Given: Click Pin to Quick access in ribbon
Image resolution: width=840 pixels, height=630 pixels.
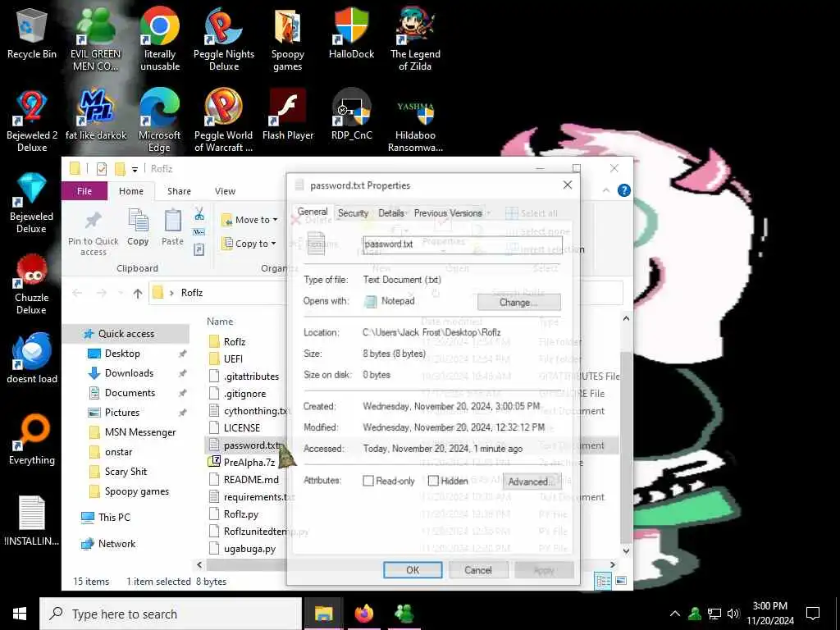Looking at the screenshot, I should point(94,234).
